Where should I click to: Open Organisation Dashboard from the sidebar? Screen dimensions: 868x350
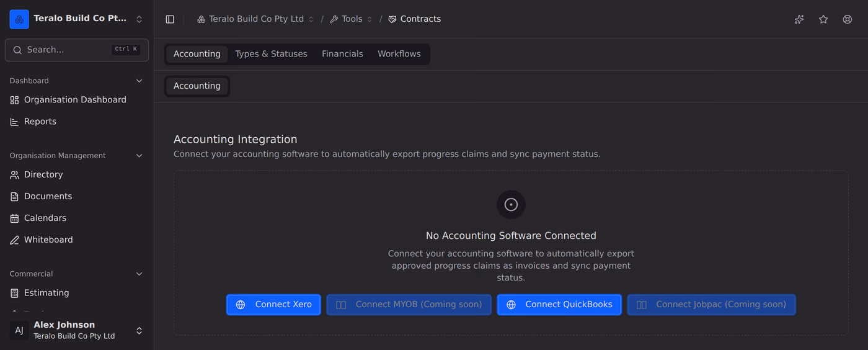coord(77,100)
